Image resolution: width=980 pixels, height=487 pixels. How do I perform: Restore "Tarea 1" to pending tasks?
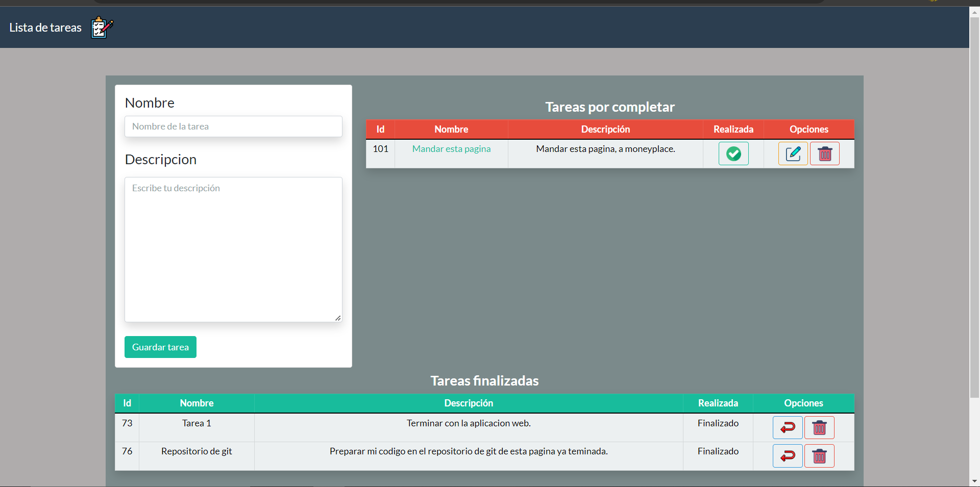(787, 427)
